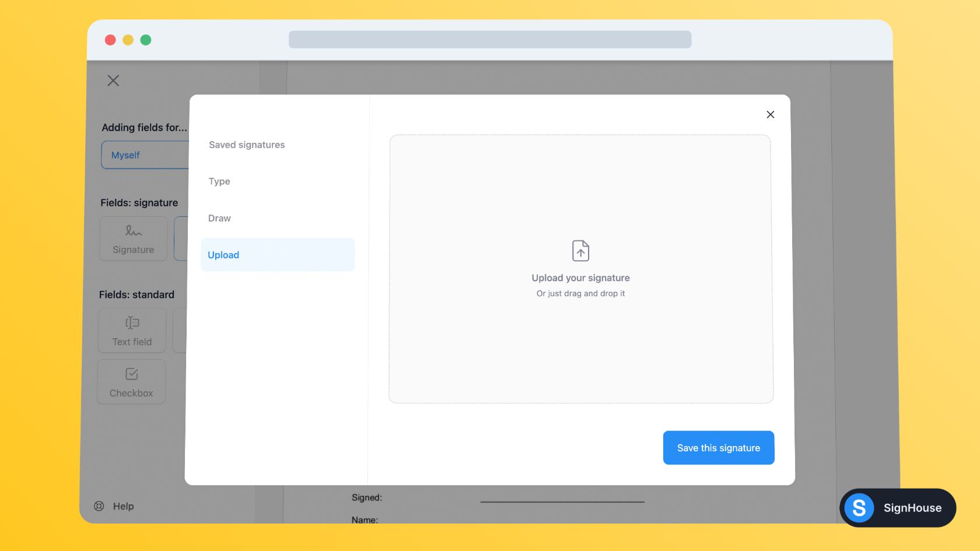The image size is (980, 551).
Task: Open Help from the sidebar
Action: point(123,506)
